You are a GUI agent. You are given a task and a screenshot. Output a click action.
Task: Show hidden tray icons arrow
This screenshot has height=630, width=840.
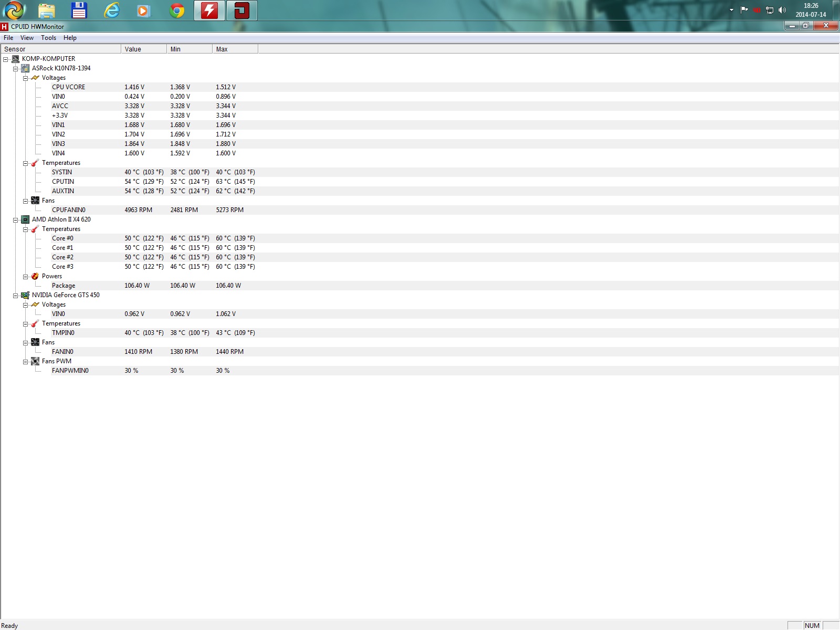pyautogui.click(x=731, y=10)
